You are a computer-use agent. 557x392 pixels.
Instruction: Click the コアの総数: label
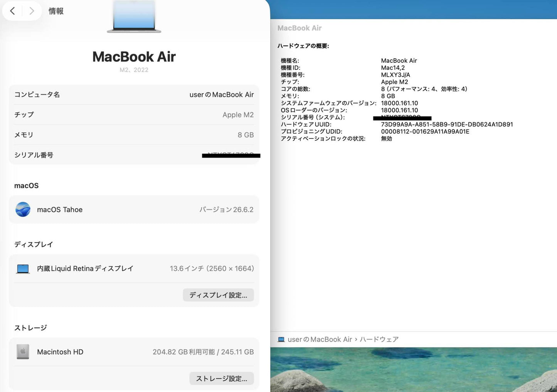pyautogui.click(x=295, y=89)
